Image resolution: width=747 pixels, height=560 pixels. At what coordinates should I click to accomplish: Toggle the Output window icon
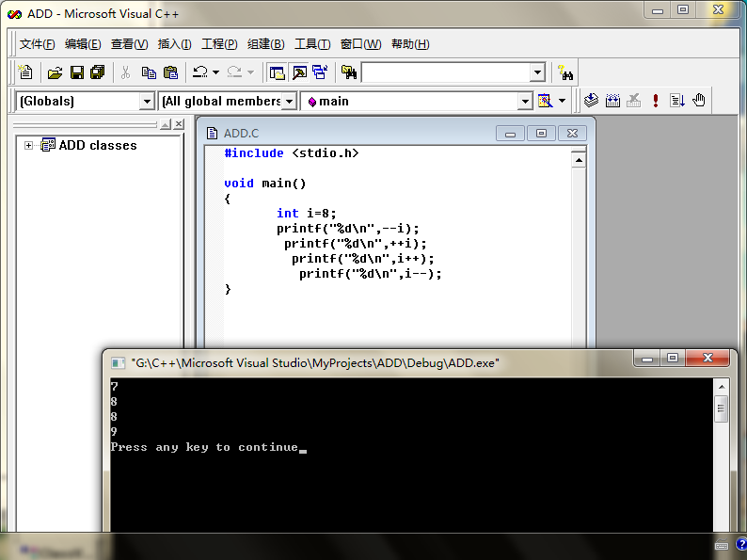(300, 72)
